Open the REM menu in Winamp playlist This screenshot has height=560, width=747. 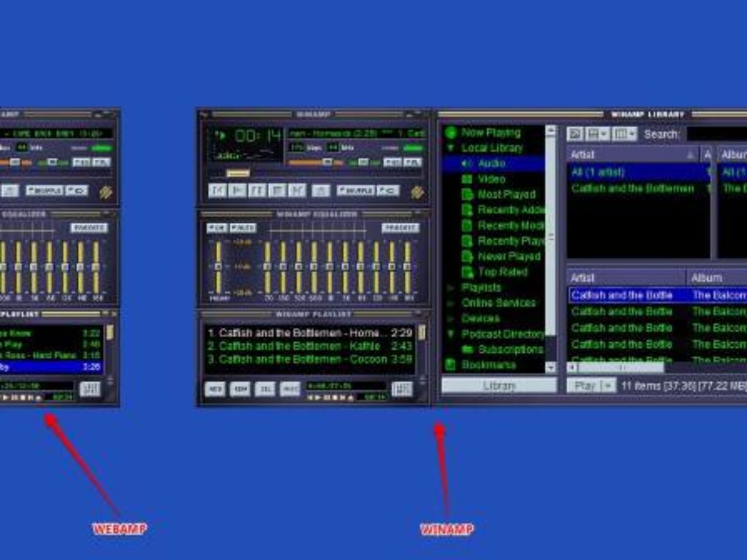pos(240,390)
